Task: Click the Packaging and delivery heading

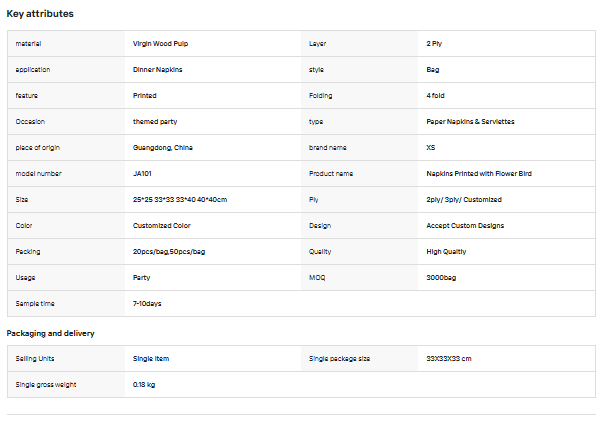Action: [x=50, y=333]
